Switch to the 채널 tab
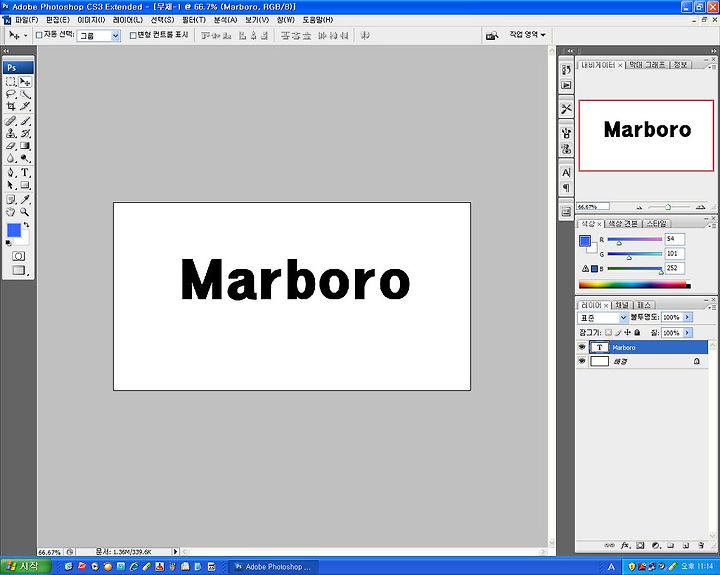The width and height of the screenshot is (720, 575). pos(622,305)
